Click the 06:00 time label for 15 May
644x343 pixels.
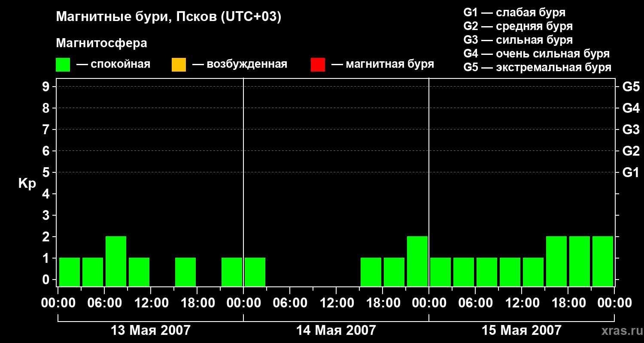click(x=475, y=303)
